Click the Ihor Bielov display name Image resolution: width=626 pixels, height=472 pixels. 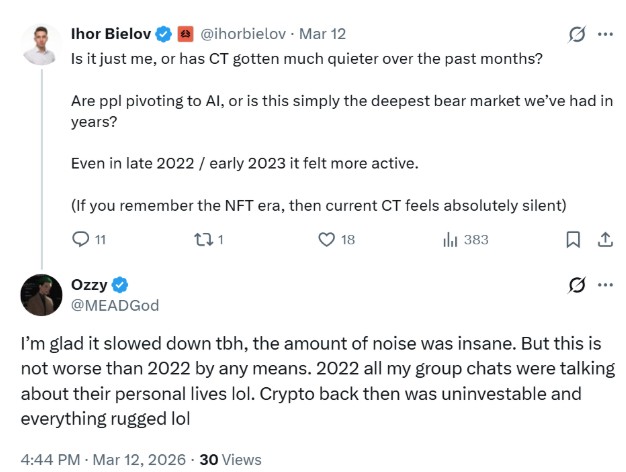tap(112, 34)
